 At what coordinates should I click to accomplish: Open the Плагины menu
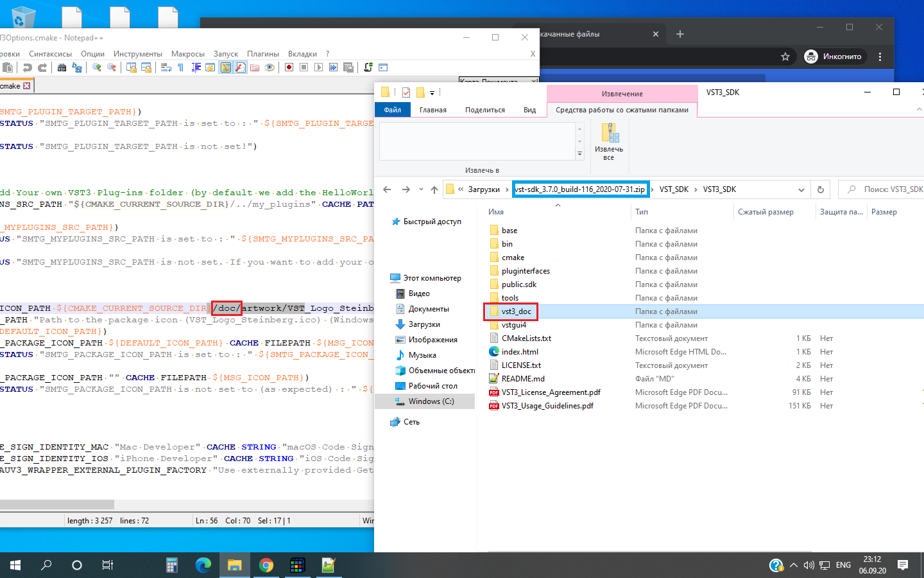pos(263,54)
